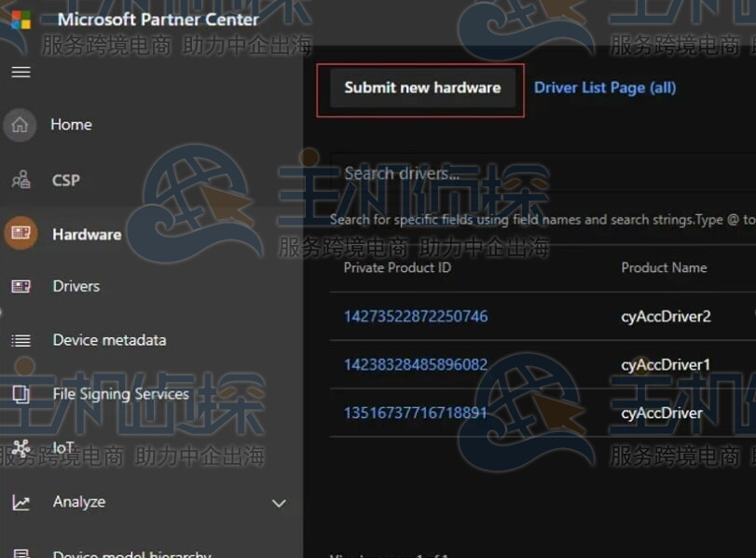Click the CSP people icon
Image resolution: width=756 pixels, height=558 pixels.
tap(21, 180)
